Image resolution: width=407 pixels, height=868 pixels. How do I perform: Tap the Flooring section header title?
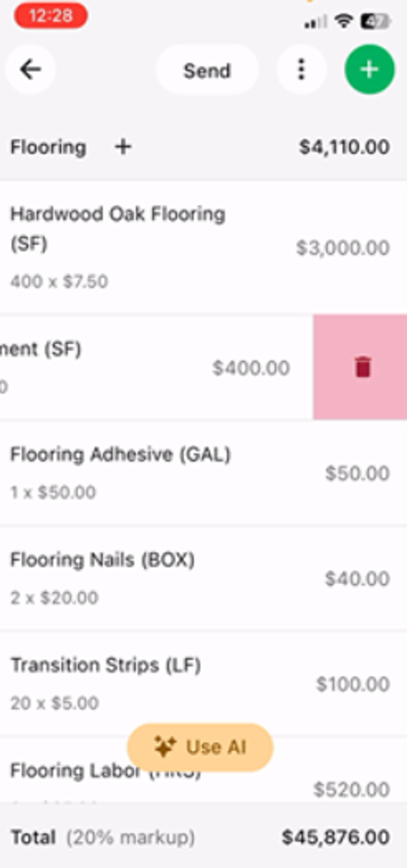[x=49, y=147]
